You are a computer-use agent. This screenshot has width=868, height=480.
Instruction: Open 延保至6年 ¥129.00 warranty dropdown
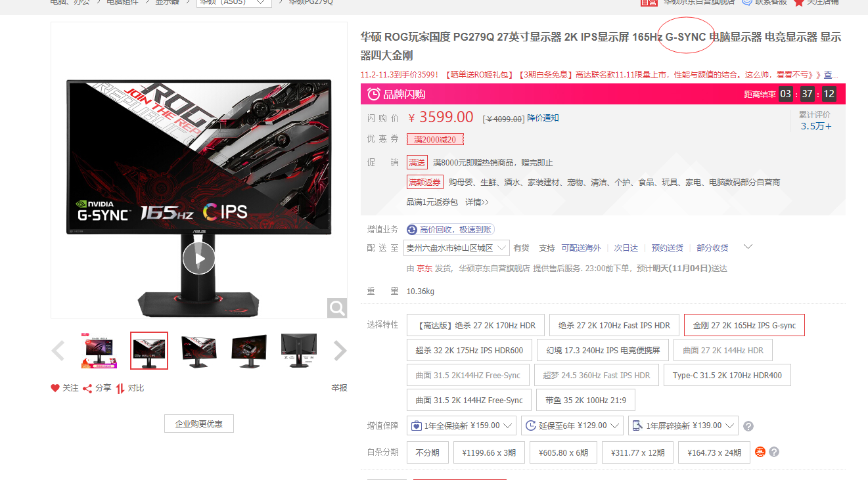pyautogui.click(x=572, y=425)
